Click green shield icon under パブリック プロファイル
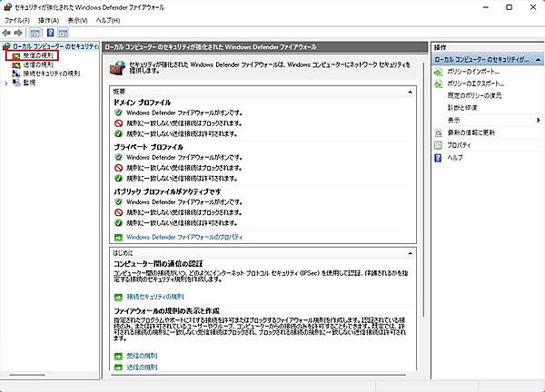The image size is (545, 392). click(x=118, y=201)
